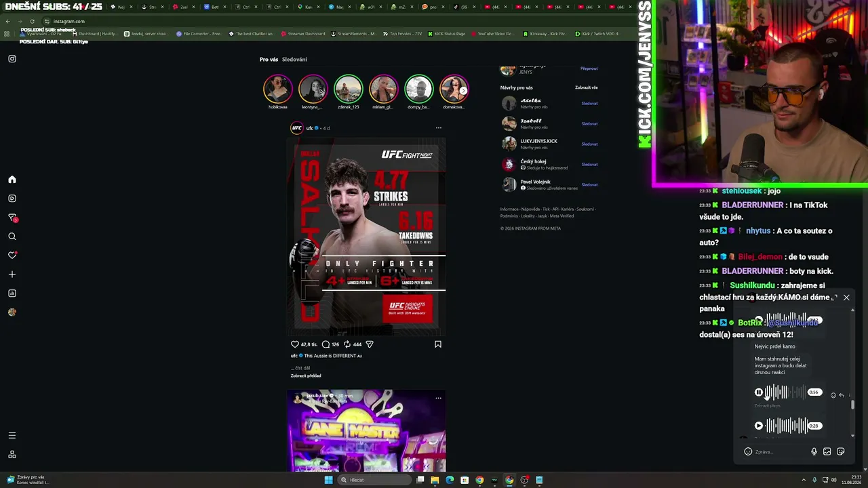Expand ufc caption with 'číst dál'
This screenshot has height=488, width=868.
point(302,368)
